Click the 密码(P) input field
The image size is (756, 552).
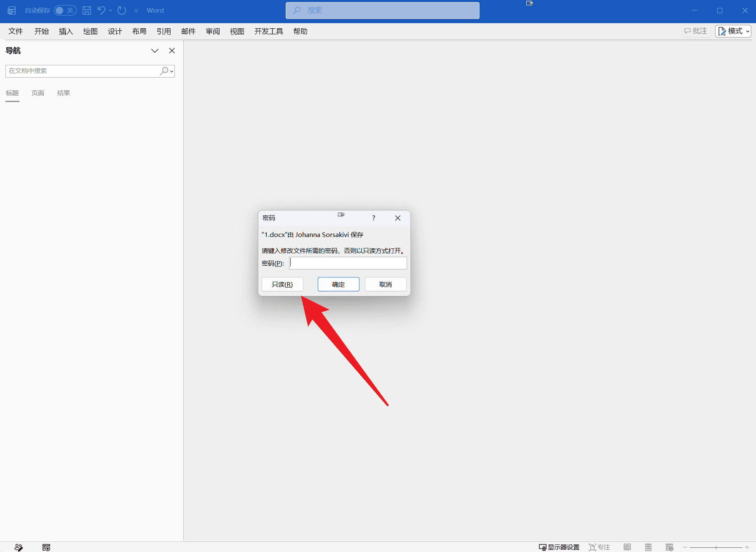pyautogui.click(x=348, y=263)
